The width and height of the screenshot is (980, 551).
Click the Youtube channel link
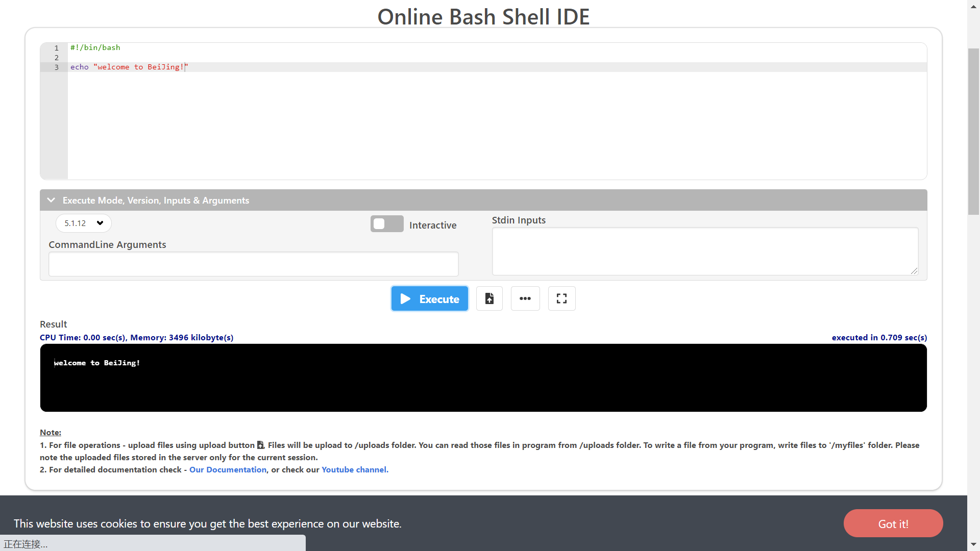coord(354,469)
